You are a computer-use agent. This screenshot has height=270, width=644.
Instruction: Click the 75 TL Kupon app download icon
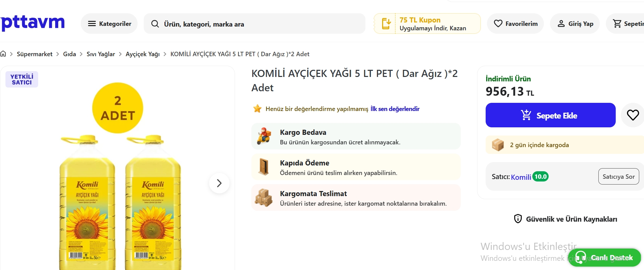coord(387,23)
